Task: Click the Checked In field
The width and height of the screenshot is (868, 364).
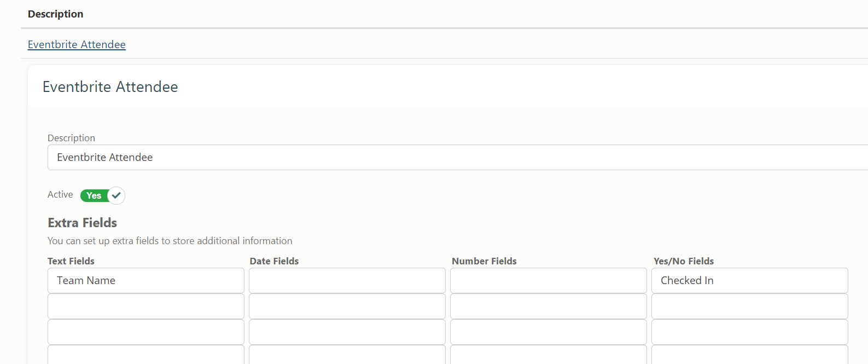Action: [749, 280]
